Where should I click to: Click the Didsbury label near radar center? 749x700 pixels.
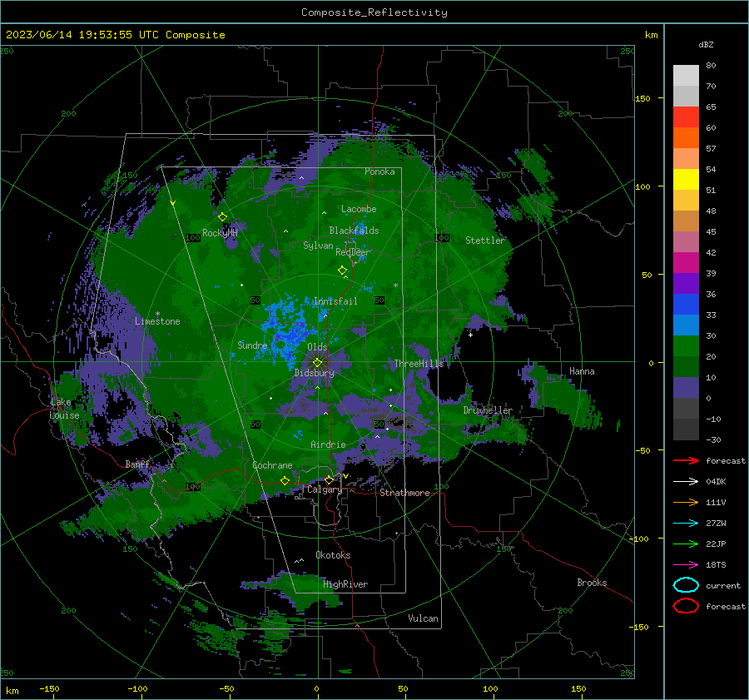314,373
